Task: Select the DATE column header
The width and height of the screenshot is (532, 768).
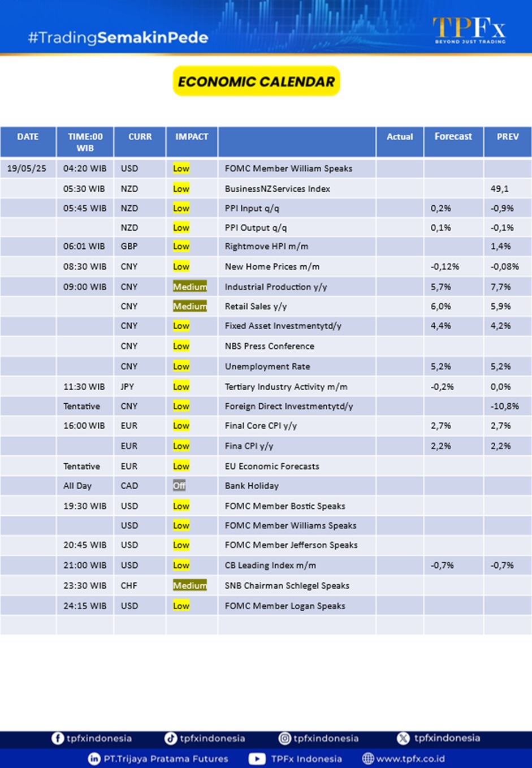Action: point(28,137)
